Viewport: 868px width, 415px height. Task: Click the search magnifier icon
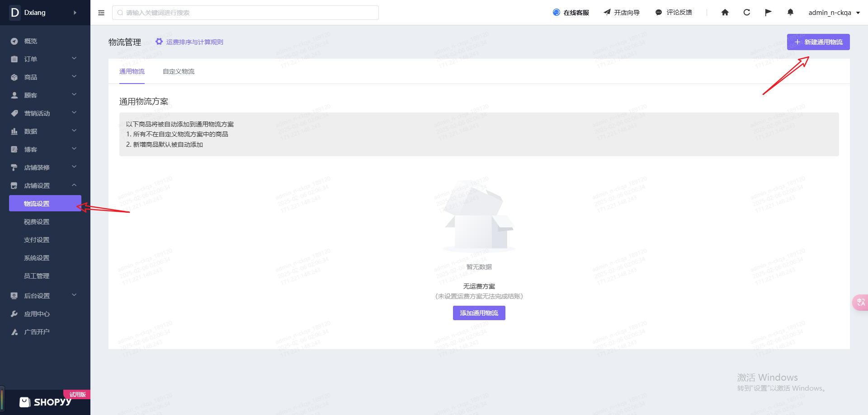[x=120, y=13]
